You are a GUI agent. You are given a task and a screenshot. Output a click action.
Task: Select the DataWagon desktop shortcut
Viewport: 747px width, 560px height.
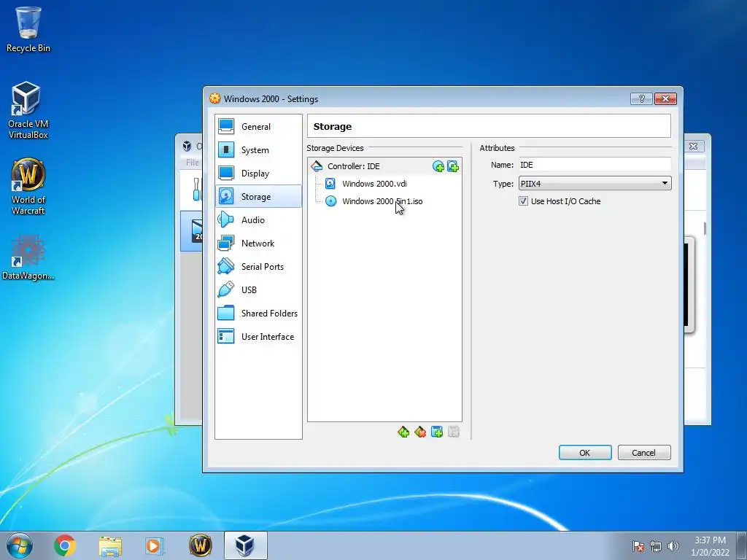(28, 257)
